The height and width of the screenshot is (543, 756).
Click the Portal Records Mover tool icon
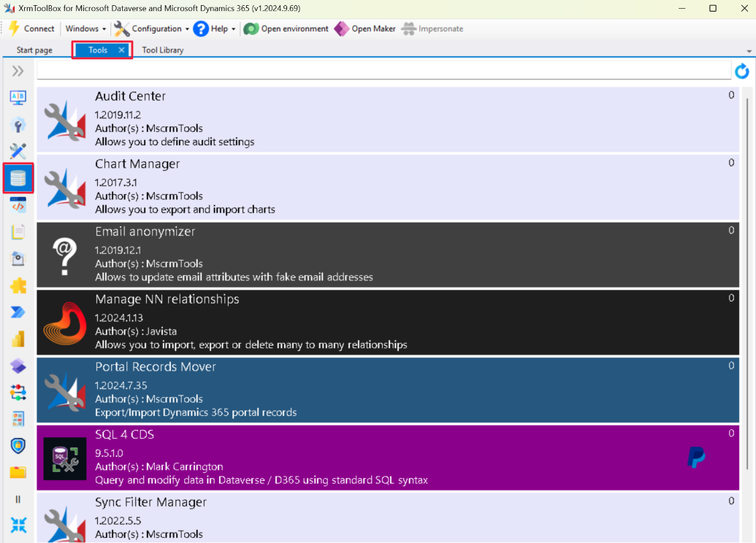point(64,390)
